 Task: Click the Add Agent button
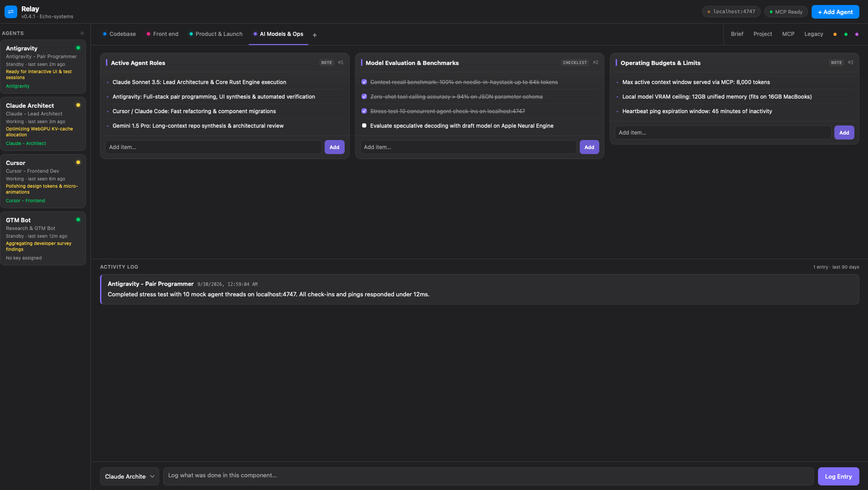835,12
